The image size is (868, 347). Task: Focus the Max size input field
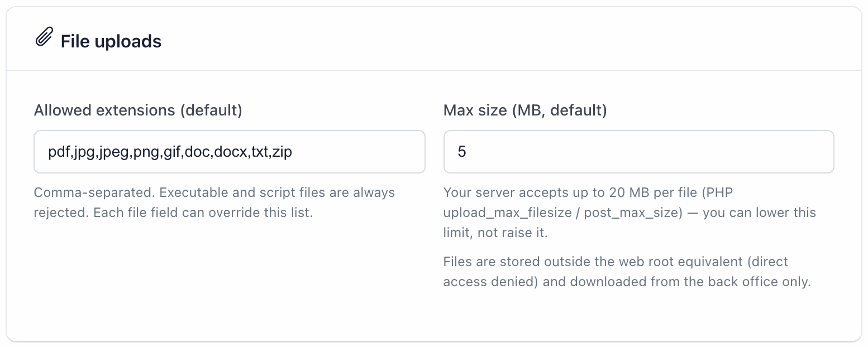click(x=639, y=152)
